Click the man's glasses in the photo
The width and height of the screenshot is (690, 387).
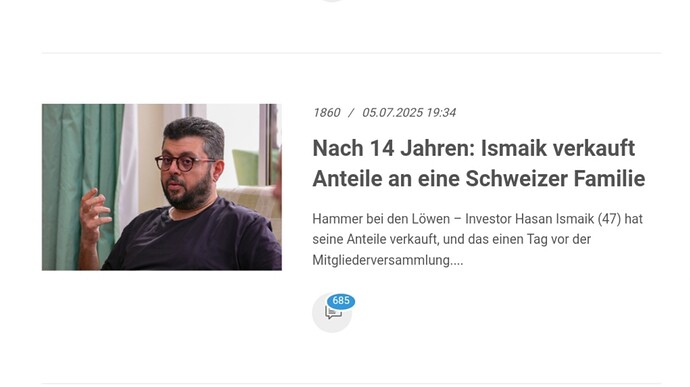click(x=185, y=162)
